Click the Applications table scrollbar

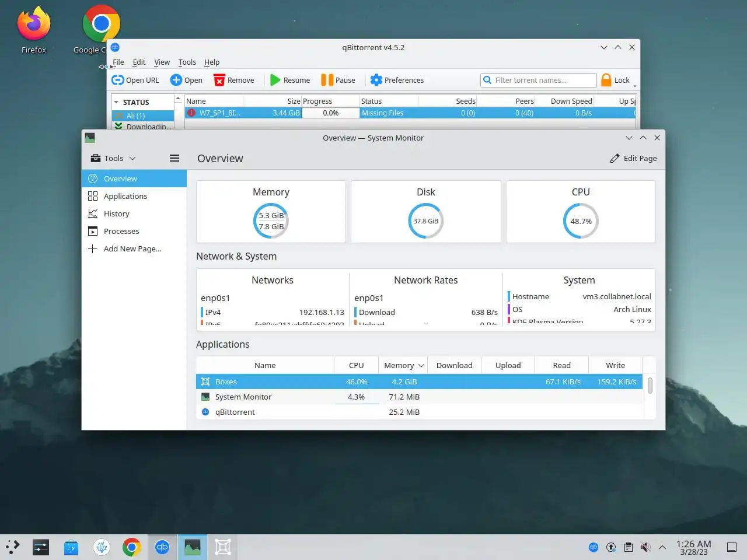pos(650,386)
